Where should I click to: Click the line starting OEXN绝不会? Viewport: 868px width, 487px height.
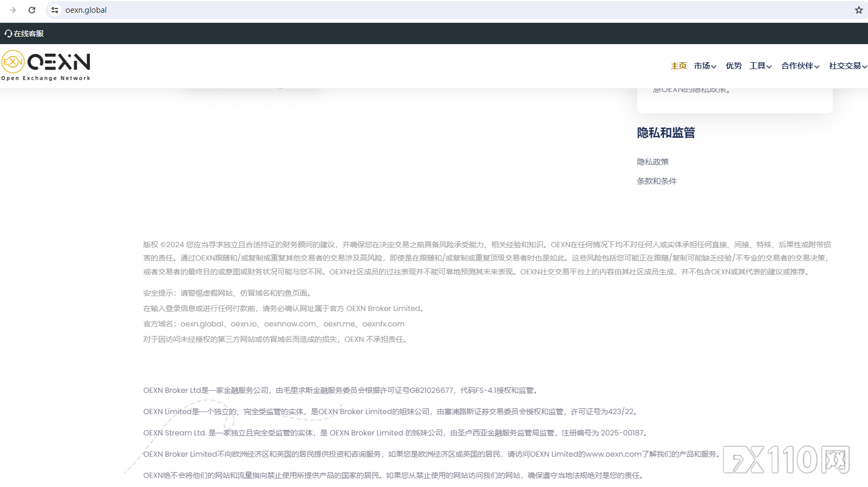395,475
